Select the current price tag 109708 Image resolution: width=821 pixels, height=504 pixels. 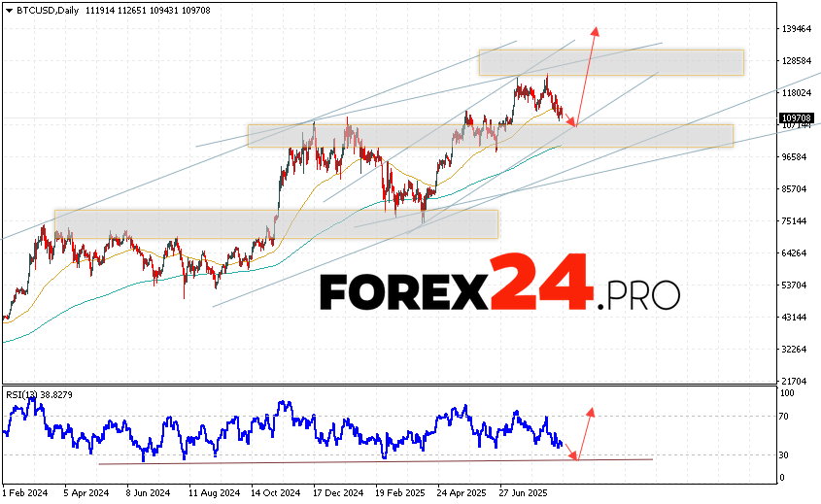(795, 118)
